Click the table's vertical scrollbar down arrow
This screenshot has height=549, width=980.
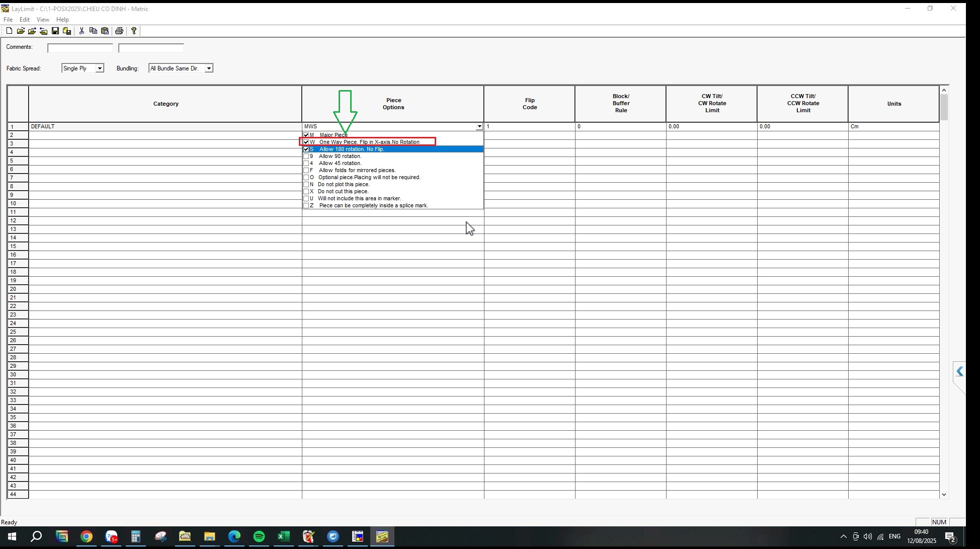(x=944, y=495)
